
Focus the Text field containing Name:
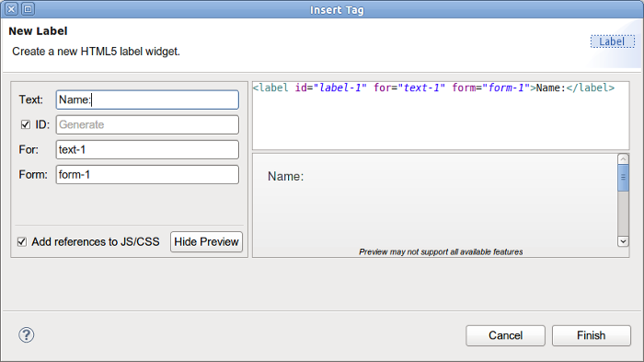(147, 100)
